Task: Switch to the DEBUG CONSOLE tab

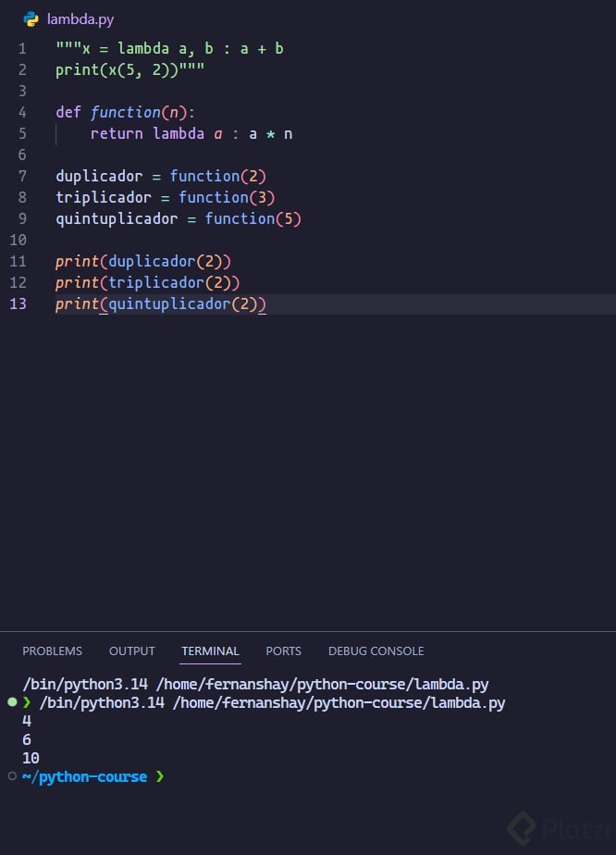Action: 376,651
